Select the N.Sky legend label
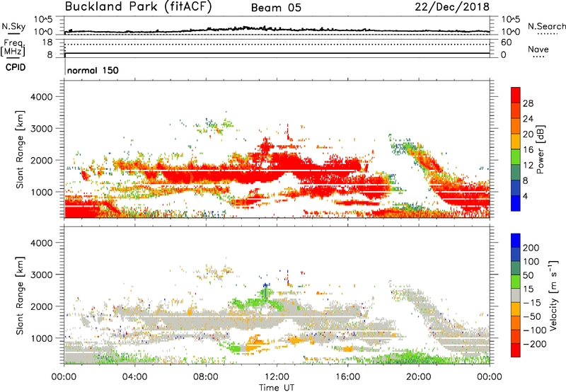Screen dimensions: 566x392 click(x=13, y=26)
